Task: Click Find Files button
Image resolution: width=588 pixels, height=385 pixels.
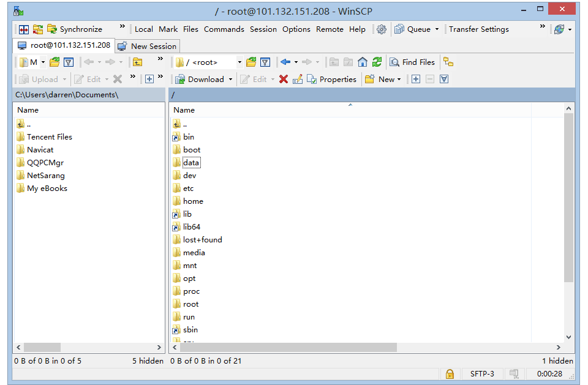Action: click(x=412, y=62)
